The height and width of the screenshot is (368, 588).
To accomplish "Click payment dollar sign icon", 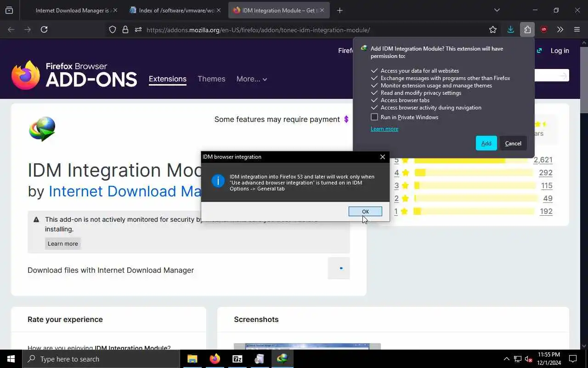I will (346, 119).
